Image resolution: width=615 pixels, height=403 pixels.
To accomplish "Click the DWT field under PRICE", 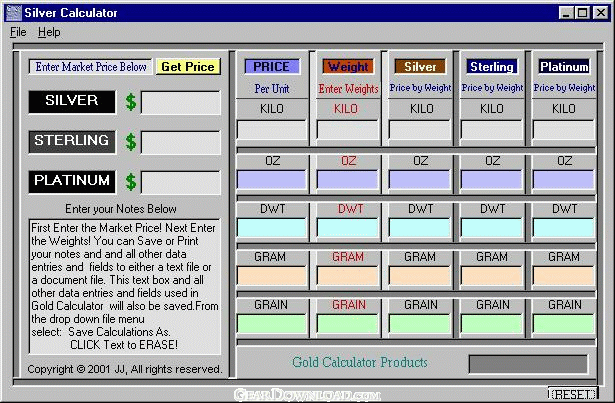I will coord(272,228).
